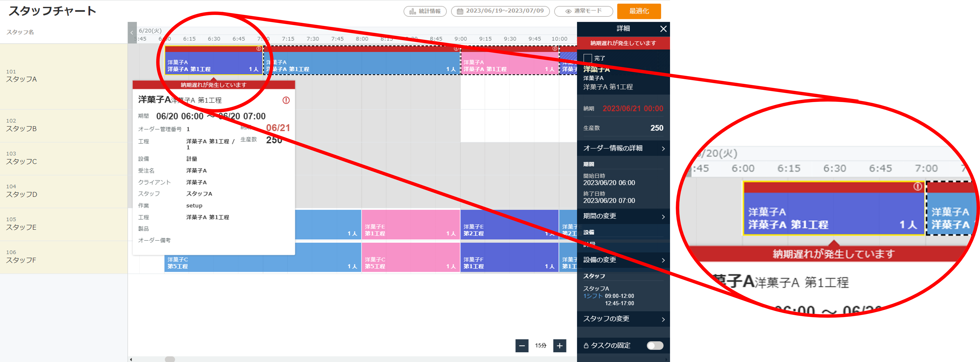Click the 納期 date 2023/06/21 00:00
This screenshot has height=362, width=980.
633,109
